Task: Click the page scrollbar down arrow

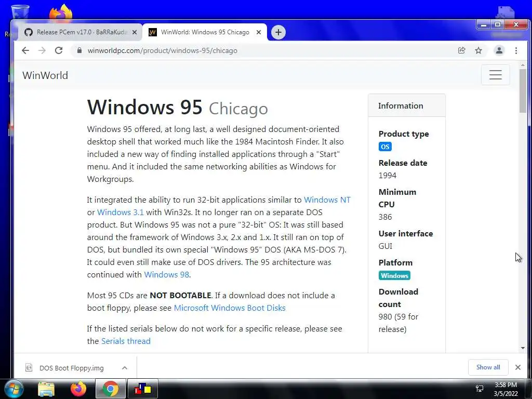Action: tap(523, 348)
